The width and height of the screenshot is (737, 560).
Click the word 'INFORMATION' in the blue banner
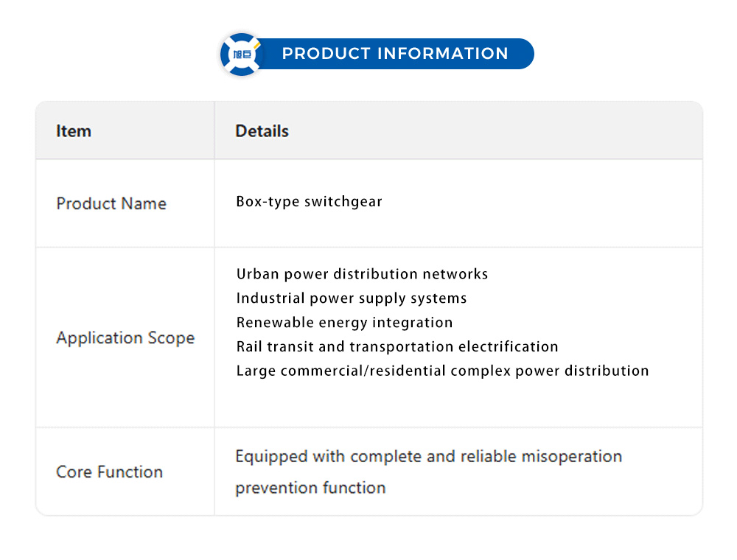pos(442,54)
